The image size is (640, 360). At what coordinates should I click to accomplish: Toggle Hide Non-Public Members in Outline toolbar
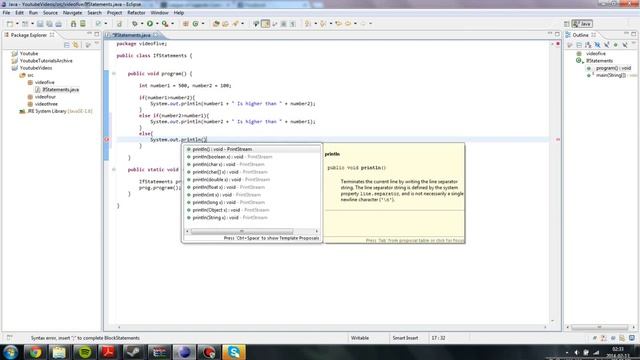(x=616, y=44)
